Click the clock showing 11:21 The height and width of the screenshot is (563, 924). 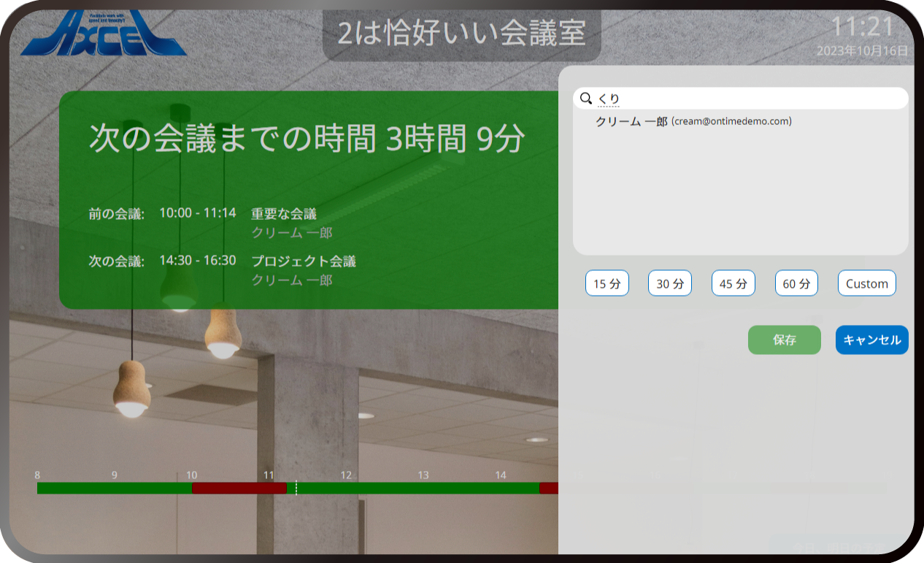[x=863, y=27]
